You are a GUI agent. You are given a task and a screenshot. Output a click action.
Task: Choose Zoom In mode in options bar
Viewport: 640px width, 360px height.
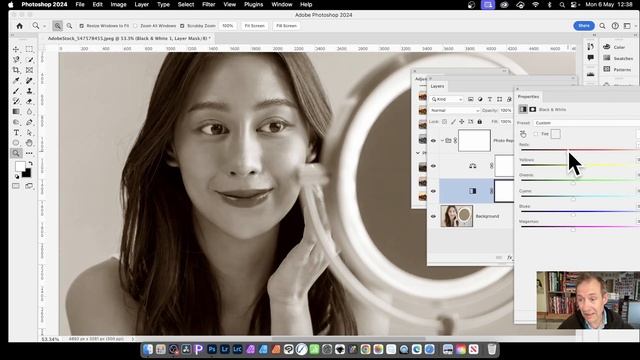(58, 26)
